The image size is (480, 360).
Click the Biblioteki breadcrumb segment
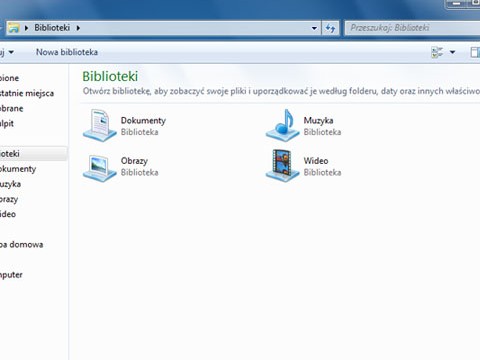[52, 28]
